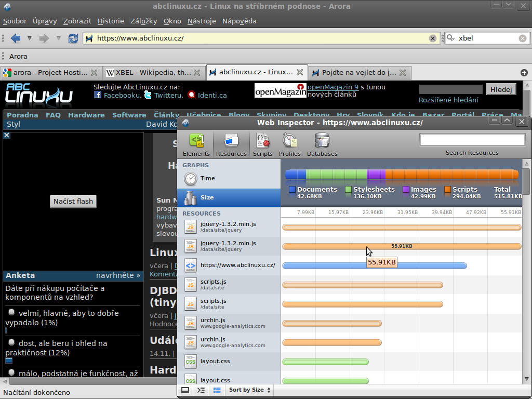The height and width of the screenshot is (399, 532).
Task: Click the Arora bookmark in bookmarks bar
Action: tap(18, 56)
